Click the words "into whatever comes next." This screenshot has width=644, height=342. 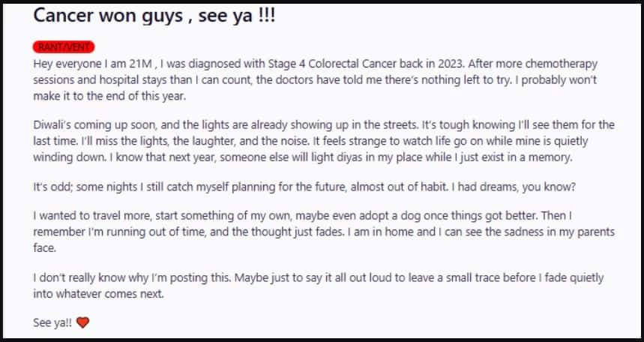[98, 293]
